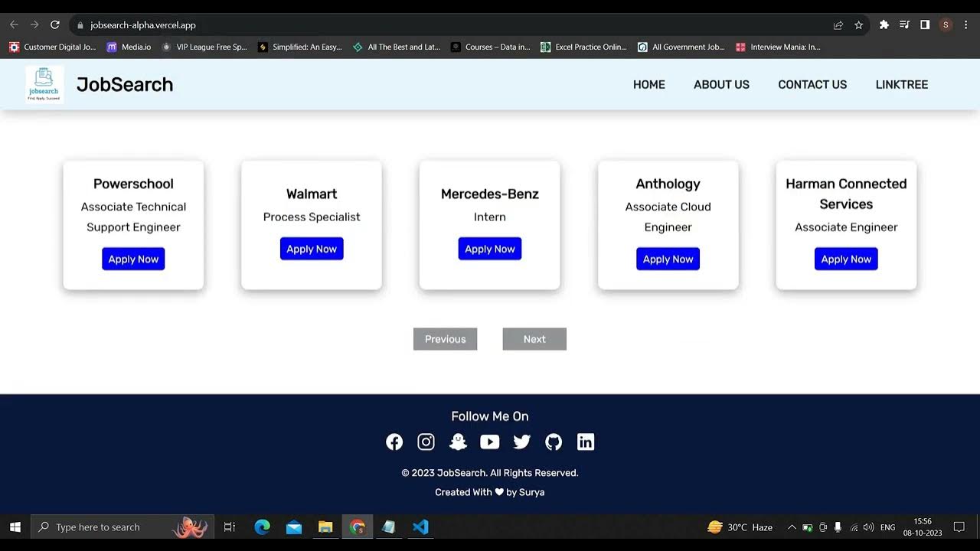Click the JobSearch site title
The width and height of the screenshot is (980, 551).
[125, 84]
